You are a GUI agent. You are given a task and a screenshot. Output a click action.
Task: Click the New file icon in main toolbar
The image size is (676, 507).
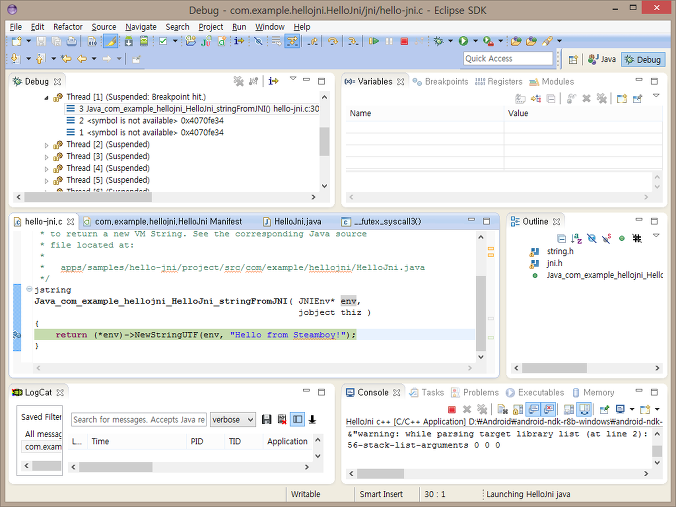coord(16,41)
